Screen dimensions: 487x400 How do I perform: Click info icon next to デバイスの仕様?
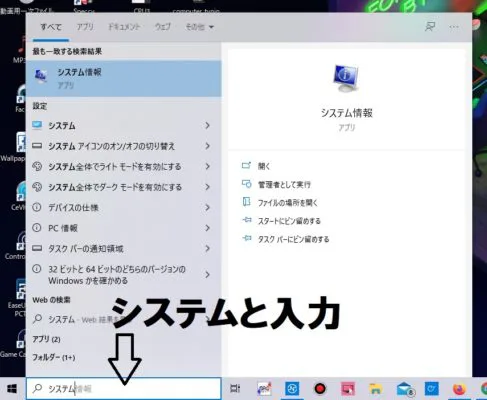[x=37, y=207]
